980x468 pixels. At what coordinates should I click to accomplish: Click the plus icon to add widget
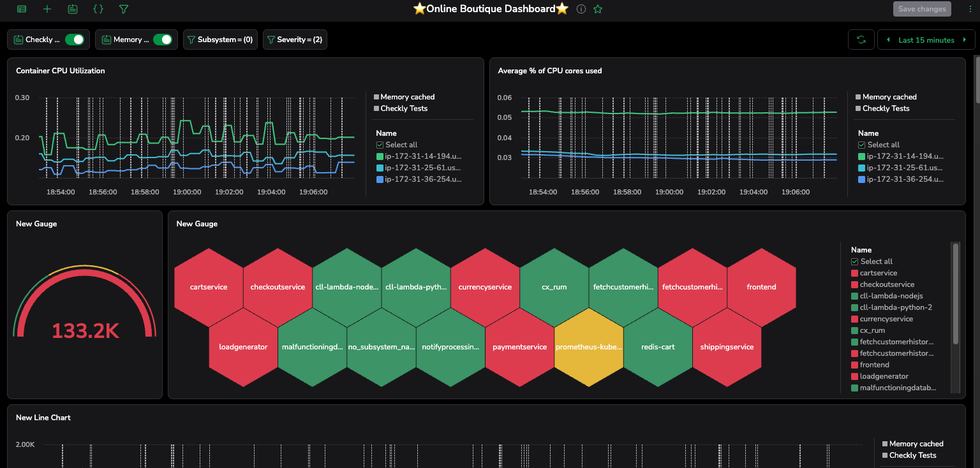[47, 9]
